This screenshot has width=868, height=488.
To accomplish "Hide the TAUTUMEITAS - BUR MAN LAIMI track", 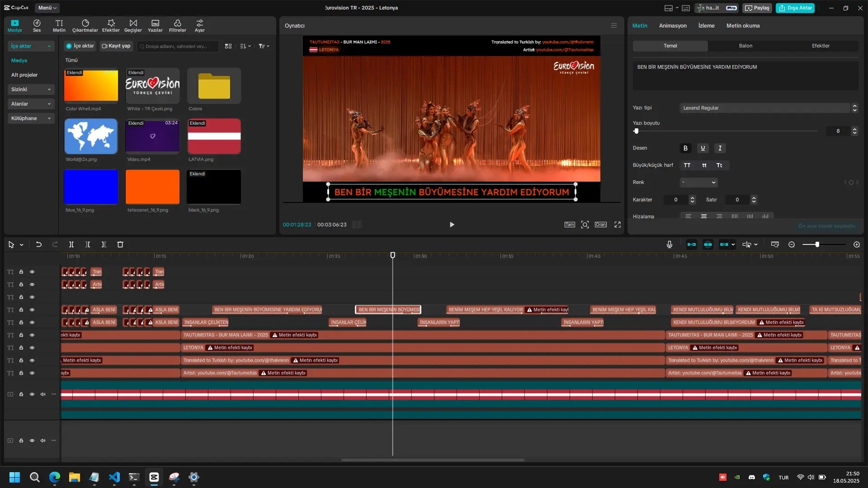I will 32,335.
